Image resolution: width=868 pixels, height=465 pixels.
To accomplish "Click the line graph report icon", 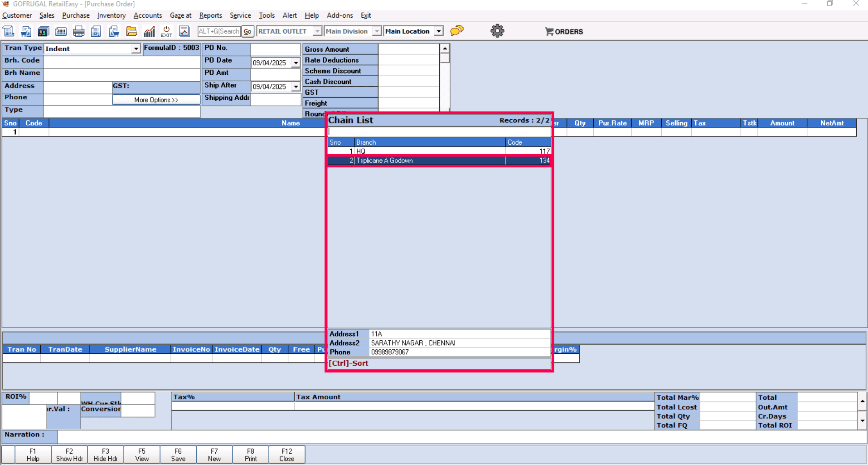I will (x=184, y=31).
